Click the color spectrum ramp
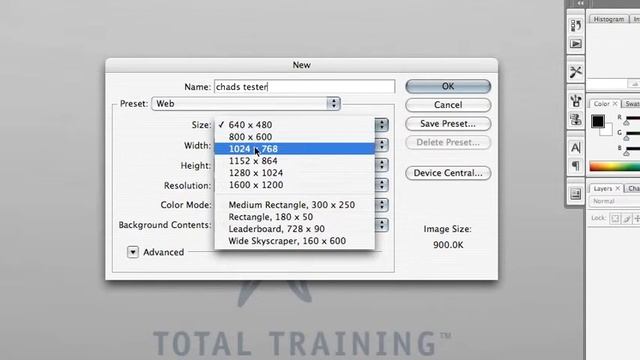The width and height of the screenshot is (640, 360). [615, 166]
